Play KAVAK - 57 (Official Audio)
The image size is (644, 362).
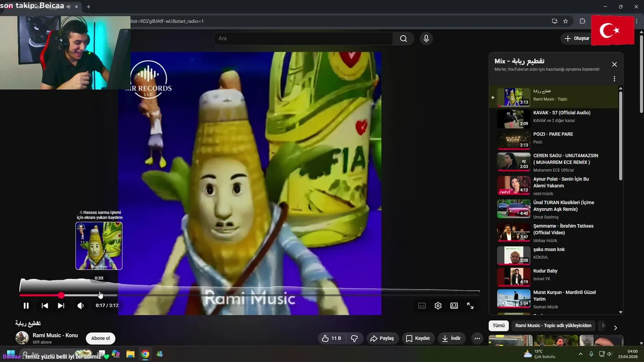pos(553,119)
